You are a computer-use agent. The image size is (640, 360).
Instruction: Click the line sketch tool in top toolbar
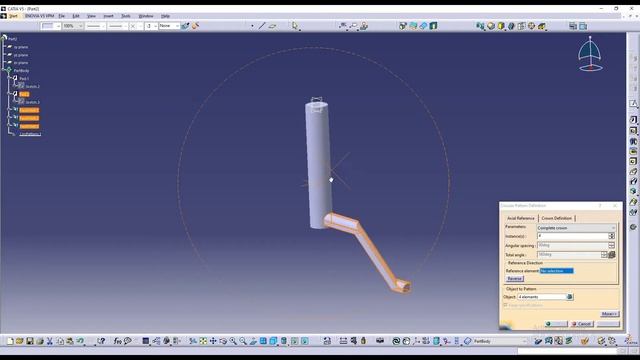click(x=262, y=26)
